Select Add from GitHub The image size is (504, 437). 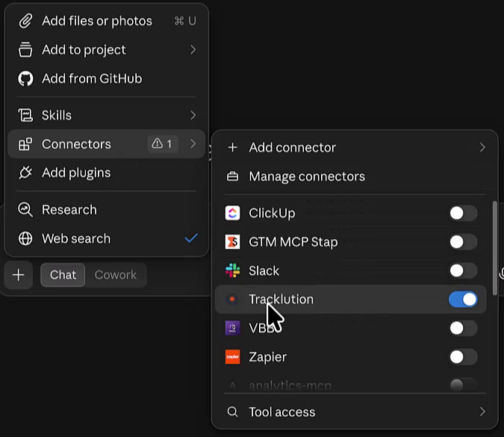tap(106, 78)
